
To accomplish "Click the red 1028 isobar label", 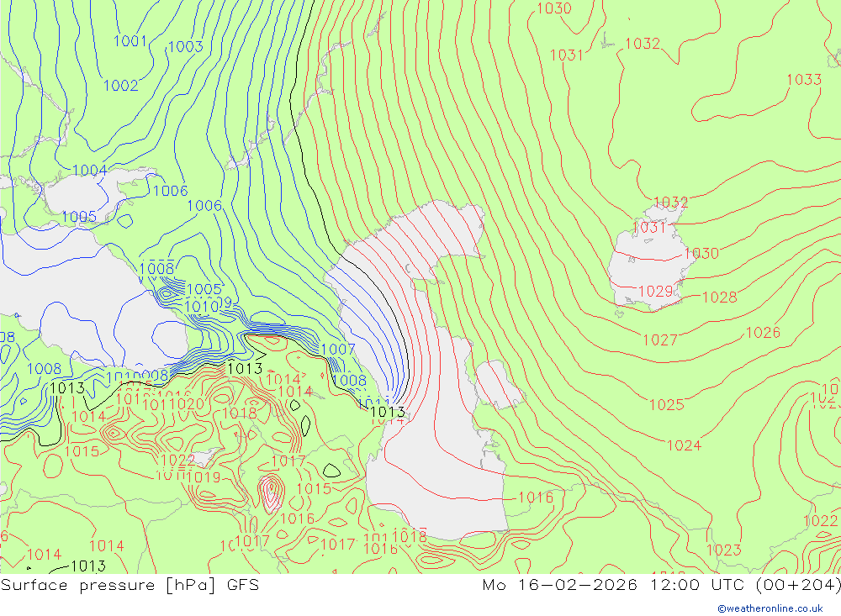I will click(x=719, y=297).
